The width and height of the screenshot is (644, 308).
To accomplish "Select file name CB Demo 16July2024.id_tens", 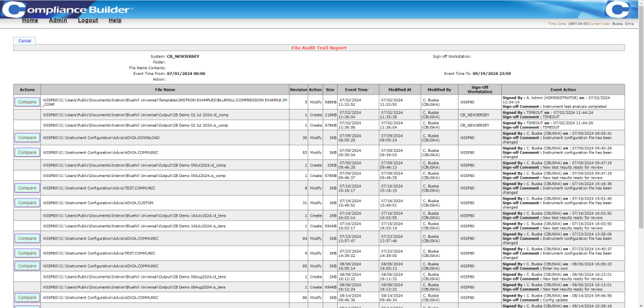I will 135,216.
